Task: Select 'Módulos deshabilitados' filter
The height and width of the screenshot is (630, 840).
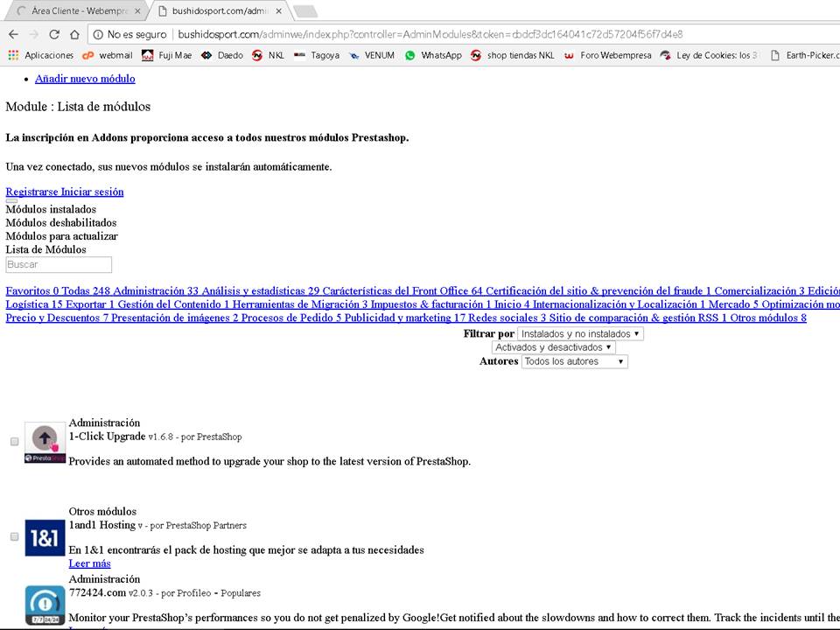Action: pos(61,223)
